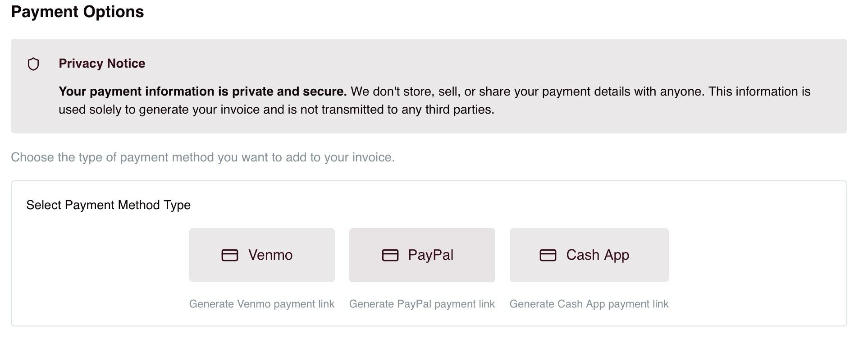Pick Cash App as payment type

click(589, 255)
